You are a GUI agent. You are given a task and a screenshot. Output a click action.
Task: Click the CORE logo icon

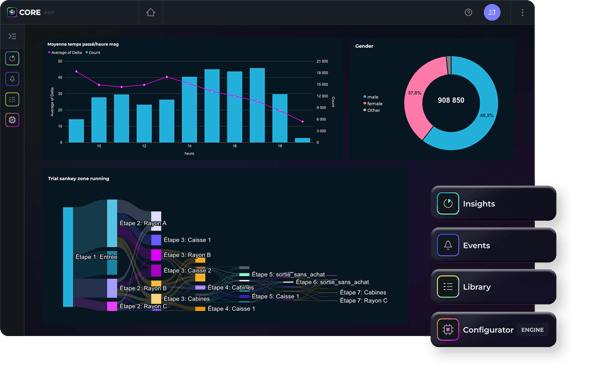(x=12, y=12)
